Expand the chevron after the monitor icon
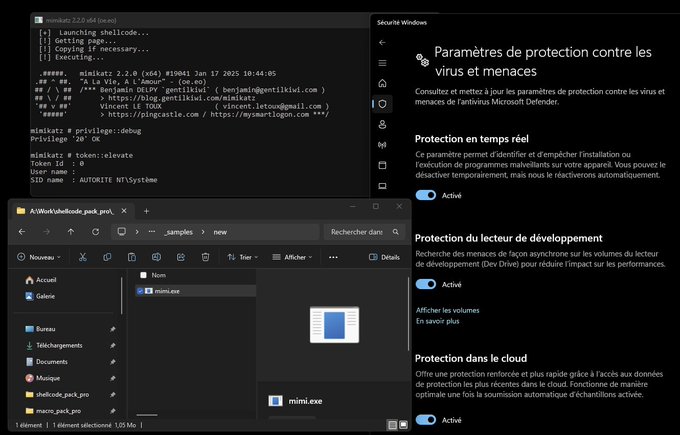Screen dimensions: 680x435 click(x=137, y=232)
